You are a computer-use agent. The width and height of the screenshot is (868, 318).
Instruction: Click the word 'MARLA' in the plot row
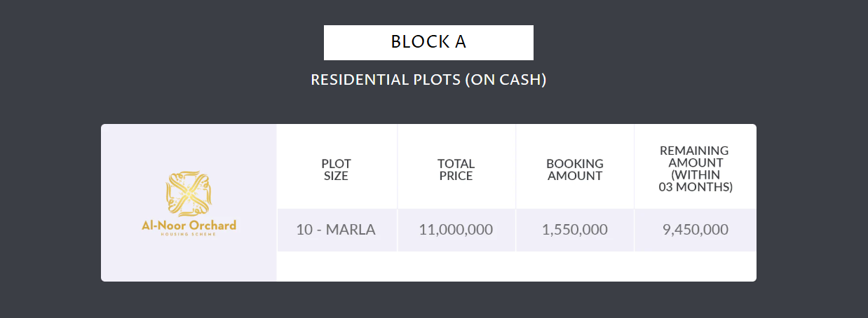point(351,230)
